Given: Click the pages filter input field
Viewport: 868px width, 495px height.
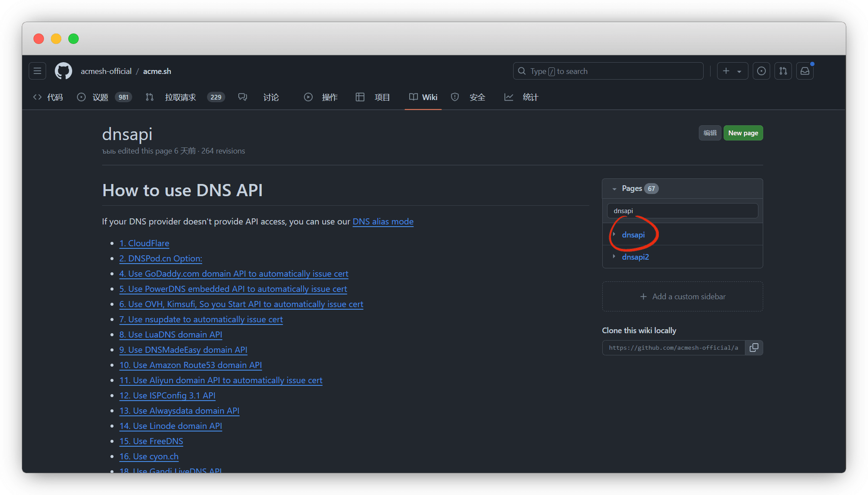Looking at the screenshot, I should click(682, 211).
